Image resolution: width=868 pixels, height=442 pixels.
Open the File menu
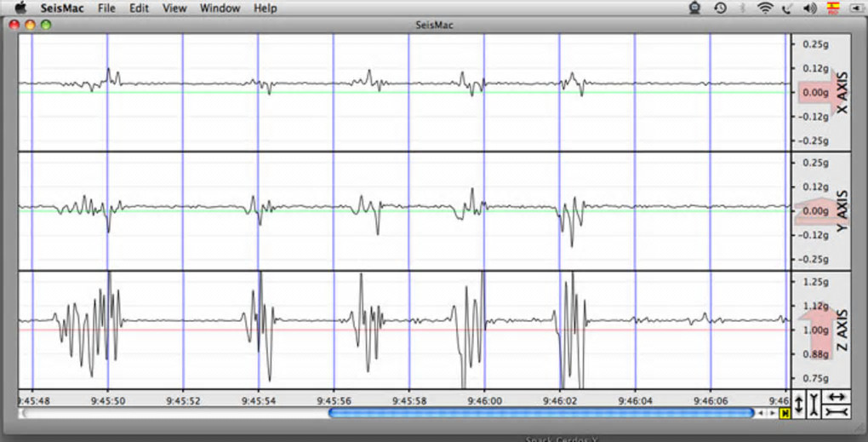click(x=106, y=9)
